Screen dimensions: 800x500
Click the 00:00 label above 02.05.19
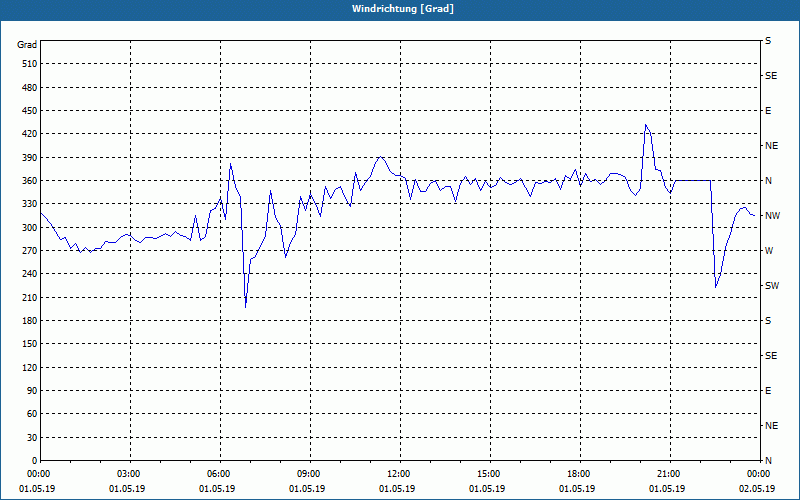pos(760,474)
